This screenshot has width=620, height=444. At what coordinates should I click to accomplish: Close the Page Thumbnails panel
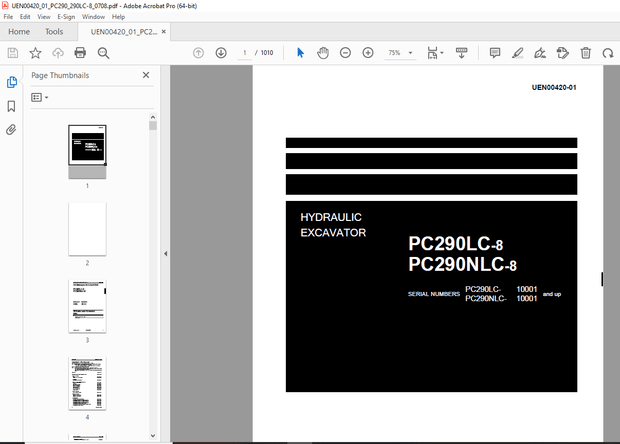[x=146, y=75]
